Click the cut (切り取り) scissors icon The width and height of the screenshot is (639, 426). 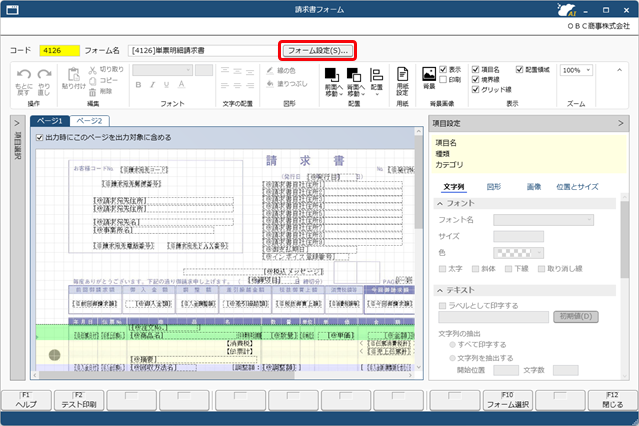93,70
